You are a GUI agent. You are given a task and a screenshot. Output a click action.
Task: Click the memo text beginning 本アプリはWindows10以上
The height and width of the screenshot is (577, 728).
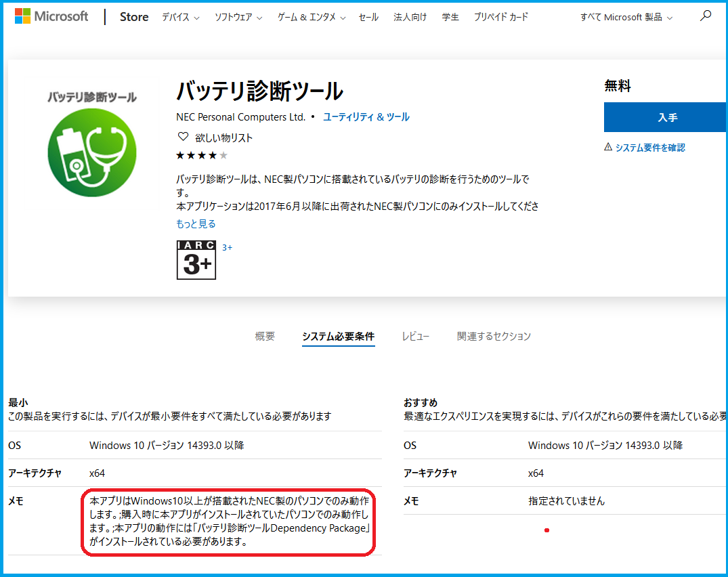(x=230, y=521)
